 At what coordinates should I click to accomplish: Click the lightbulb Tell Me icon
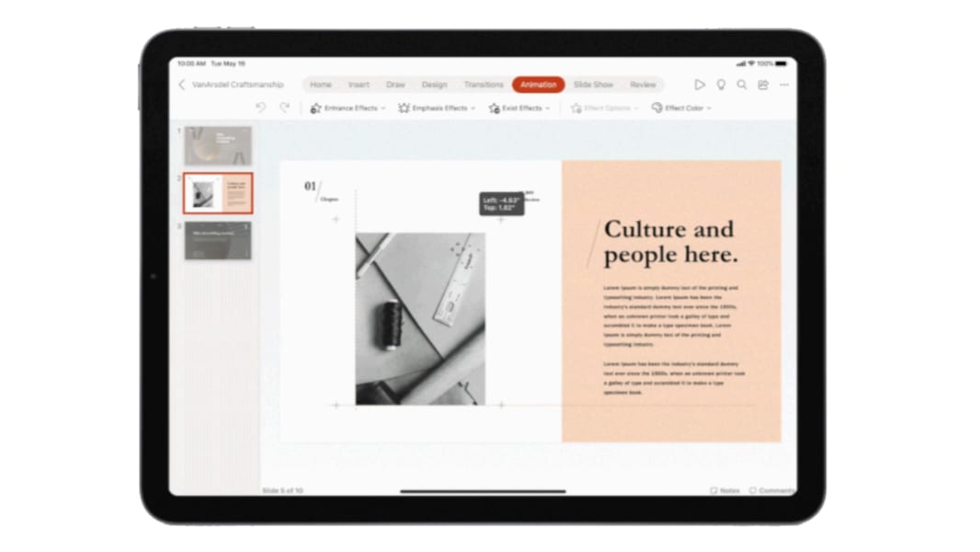tap(721, 85)
